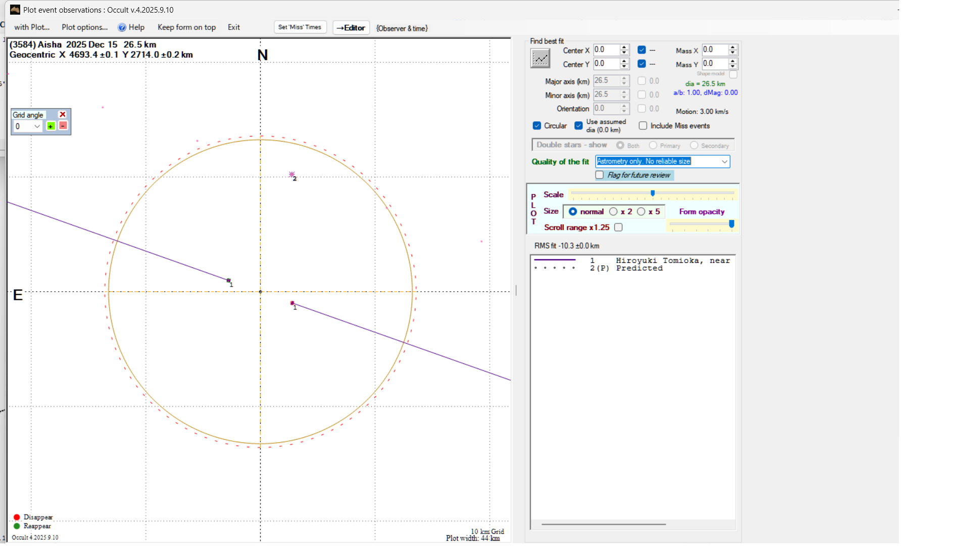Close the Grid angle panel
980x556 pixels.
pyautogui.click(x=63, y=115)
